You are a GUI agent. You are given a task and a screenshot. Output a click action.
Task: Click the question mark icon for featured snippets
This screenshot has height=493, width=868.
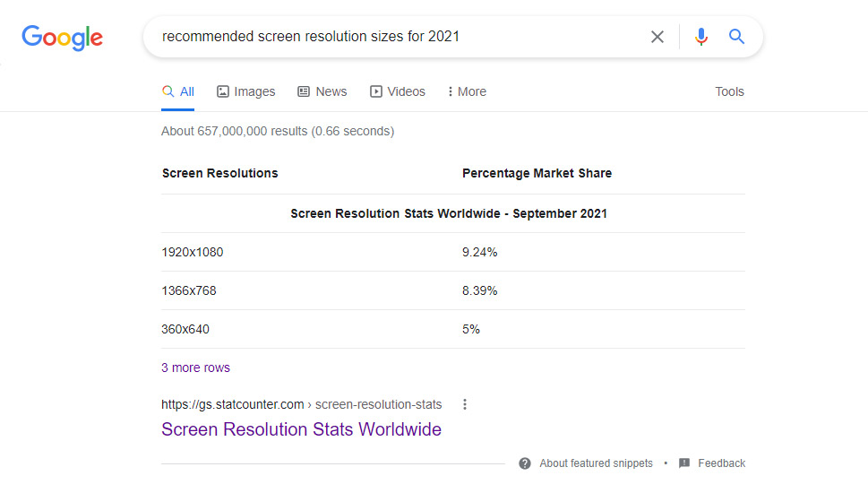click(524, 463)
